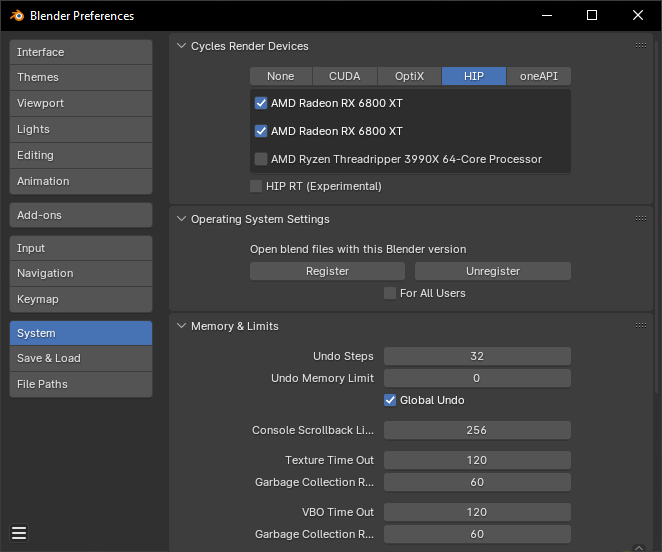Open the Save & Load section

pyautogui.click(x=81, y=358)
